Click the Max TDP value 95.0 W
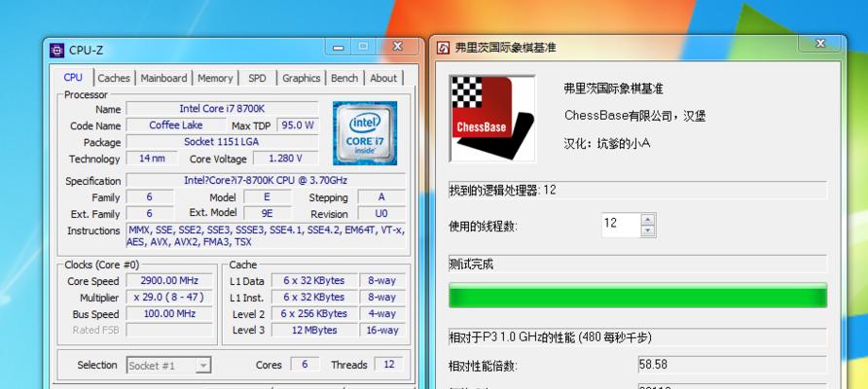 [x=298, y=125]
